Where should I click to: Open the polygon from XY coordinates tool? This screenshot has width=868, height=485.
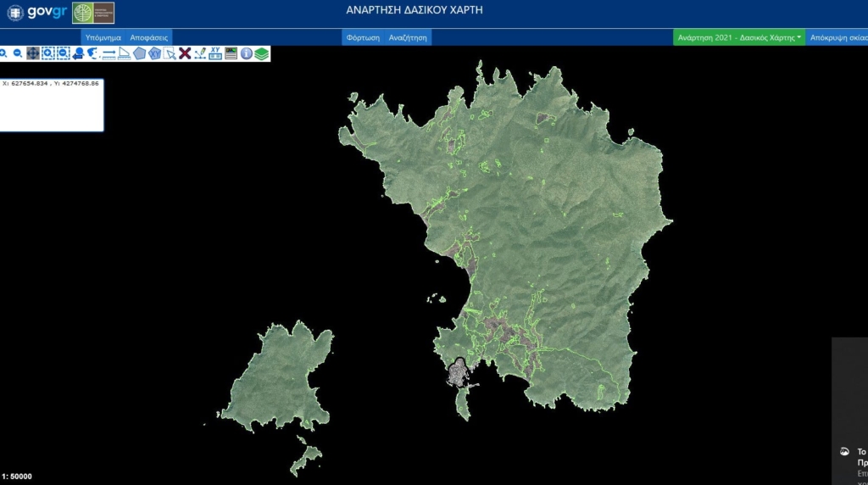tap(154, 53)
